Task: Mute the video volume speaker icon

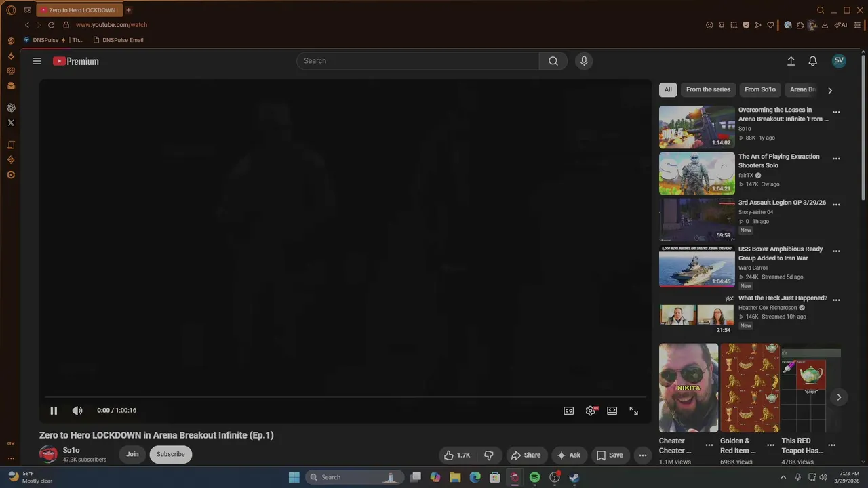Action: pos(77,411)
